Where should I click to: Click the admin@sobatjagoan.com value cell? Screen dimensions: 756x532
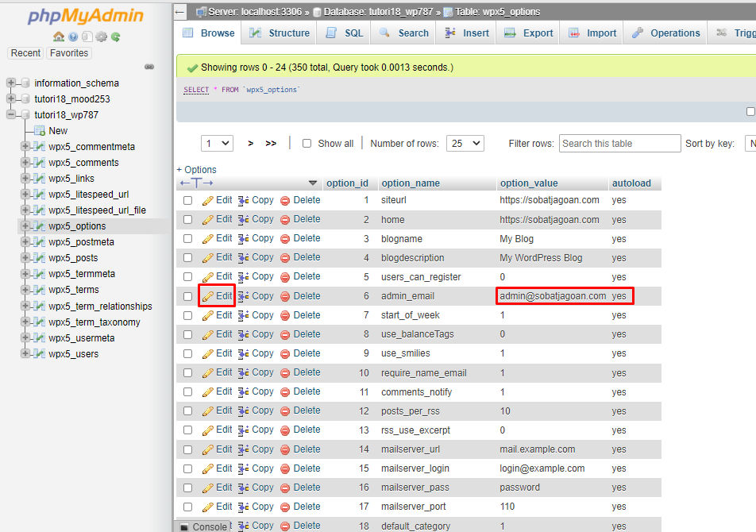click(x=553, y=296)
